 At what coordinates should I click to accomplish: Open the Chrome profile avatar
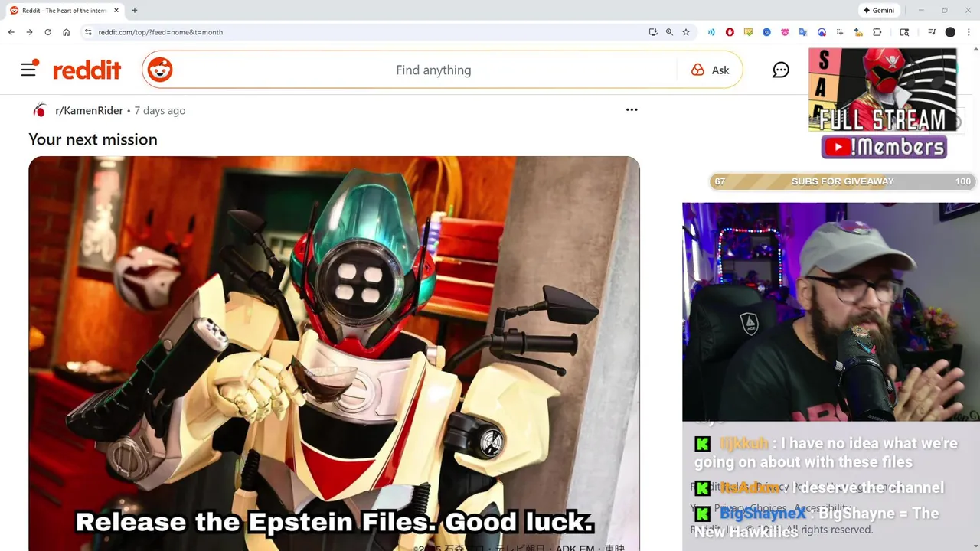(x=950, y=32)
